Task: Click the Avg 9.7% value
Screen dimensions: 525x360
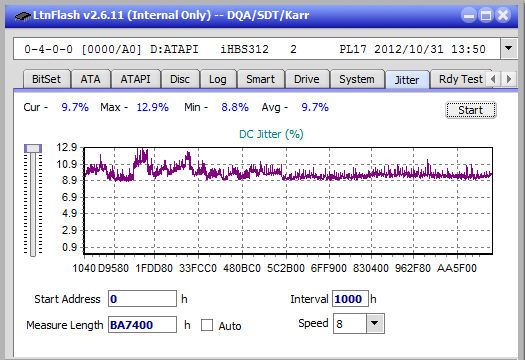Action: click(x=315, y=107)
